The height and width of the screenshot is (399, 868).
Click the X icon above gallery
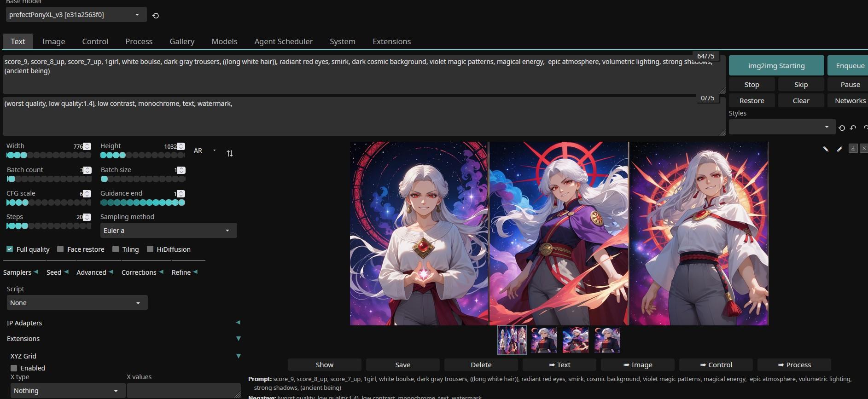point(863,148)
